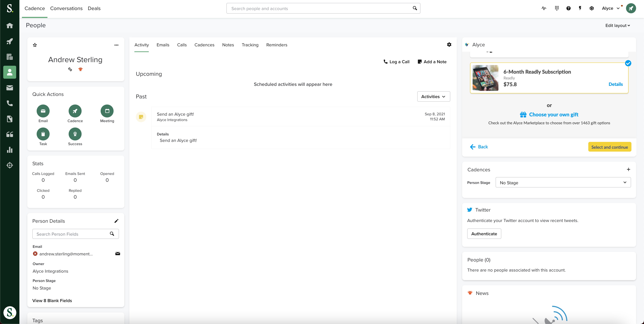Create a Task quick action
Image resolution: width=644 pixels, height=324 pixels.
click(x=43, y=134)
